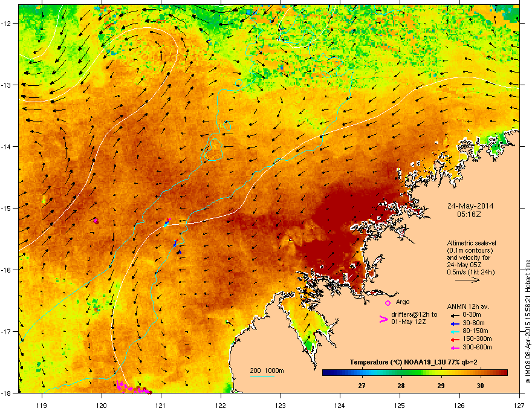Screen dimensions: 532x411
Task: Click latitude axis label -13
Action: point(6,85)
